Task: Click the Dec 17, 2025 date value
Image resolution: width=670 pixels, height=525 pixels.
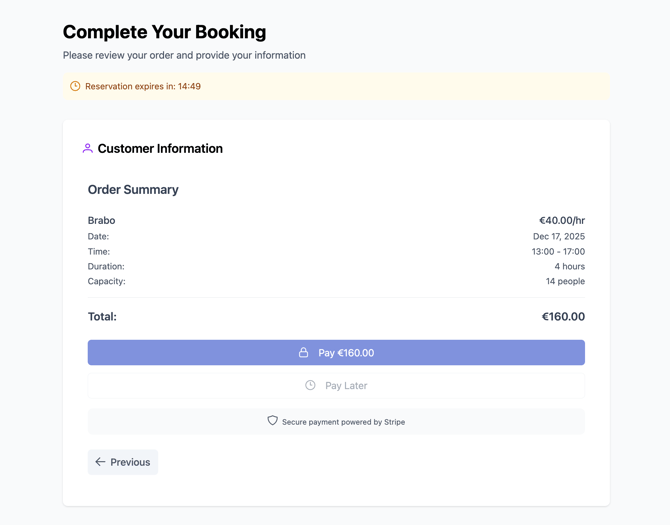Action: click(558, 236)
